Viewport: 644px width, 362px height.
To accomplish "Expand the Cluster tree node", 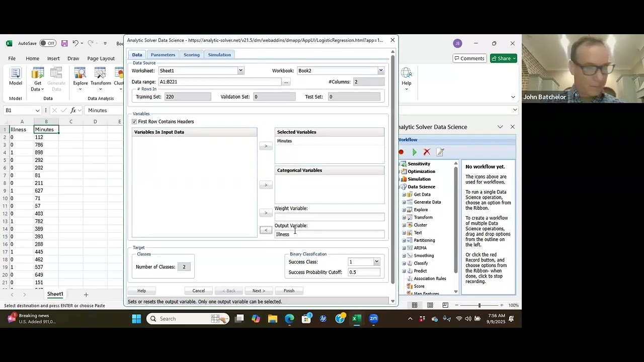I will [x=404, y=225].
